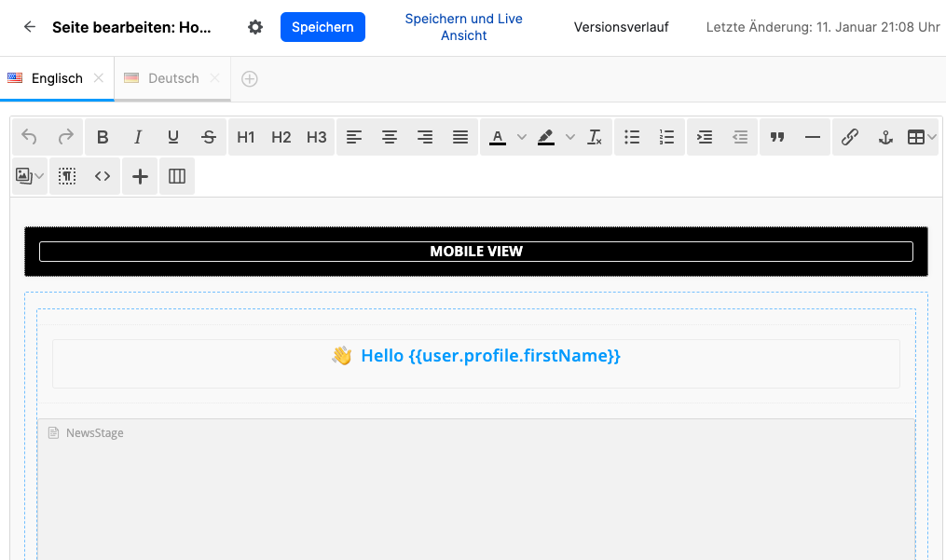The image size is (946, 560).
Task: Expand the text color dropdown arrow
Action: point(522,137)
